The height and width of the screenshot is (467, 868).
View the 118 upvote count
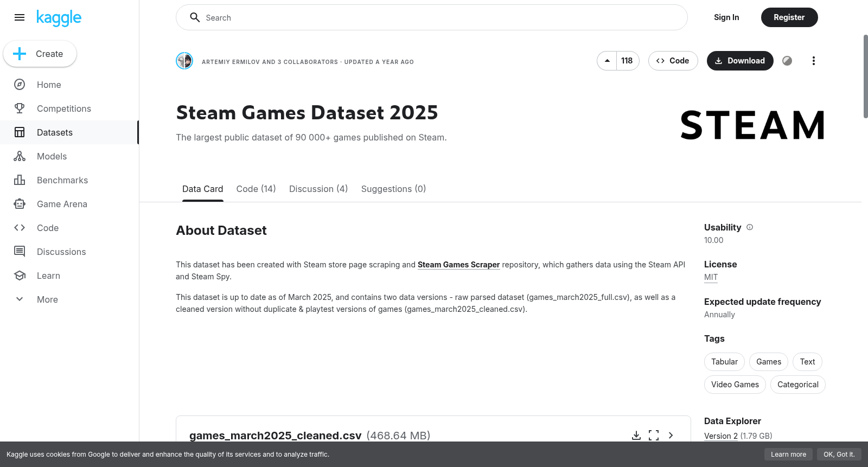pyautogui.click(x=627, y=61)
